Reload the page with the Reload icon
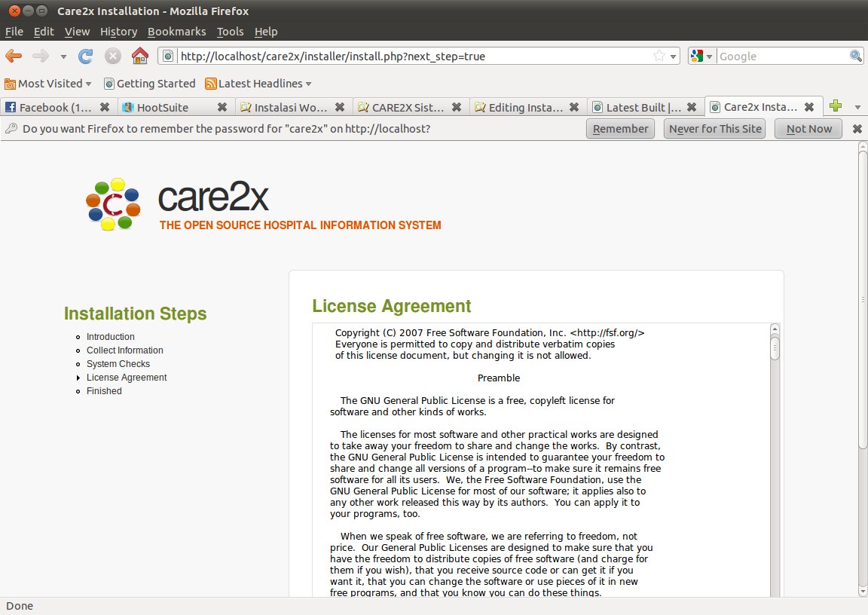 (x=85, y=56)
